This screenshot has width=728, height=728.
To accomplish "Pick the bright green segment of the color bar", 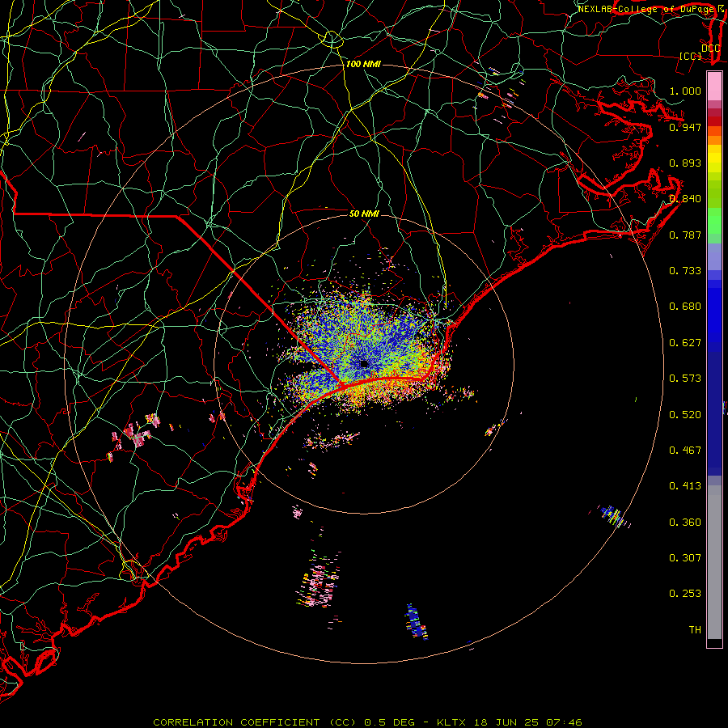I will 714,221.
